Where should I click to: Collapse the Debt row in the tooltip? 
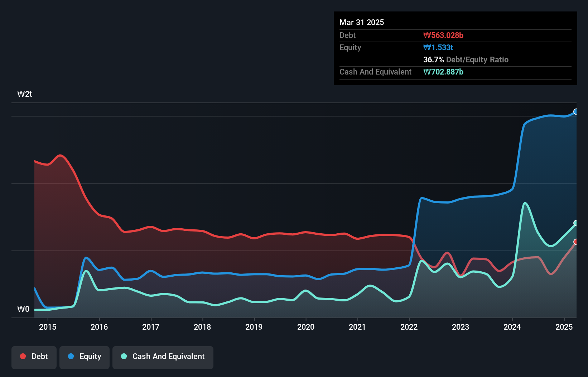click(x=347, y=35)
